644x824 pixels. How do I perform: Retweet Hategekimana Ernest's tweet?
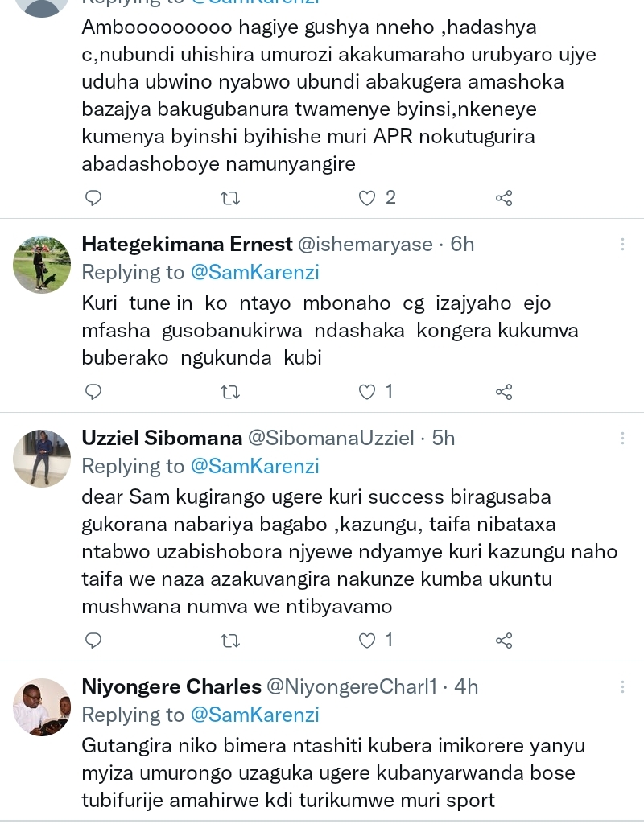(230, 392)
